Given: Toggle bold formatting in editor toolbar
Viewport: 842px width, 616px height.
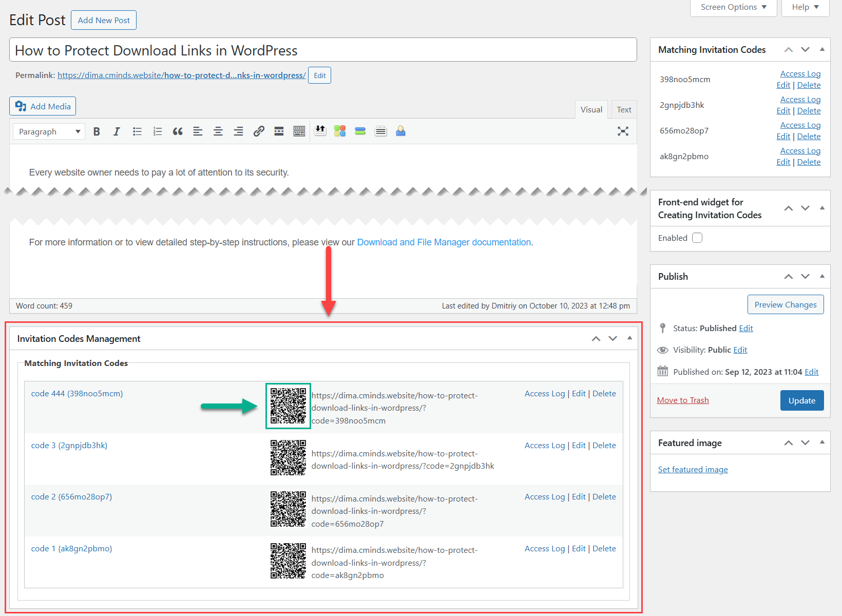Looking at the screenshot, I should point(97,131).
